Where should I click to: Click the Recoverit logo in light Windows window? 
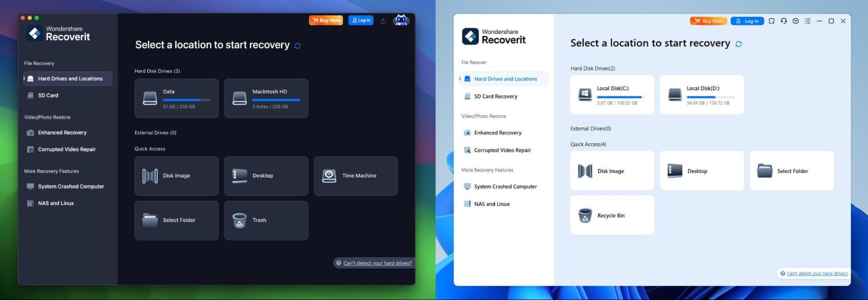coord(470,36)
